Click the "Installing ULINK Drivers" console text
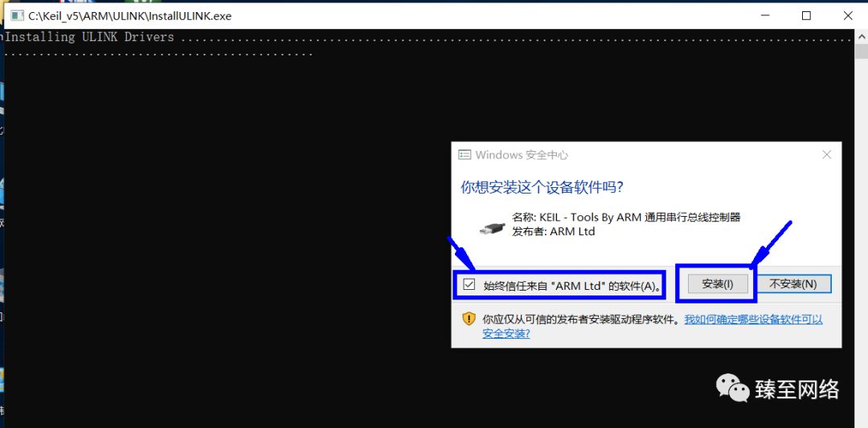 90,37
